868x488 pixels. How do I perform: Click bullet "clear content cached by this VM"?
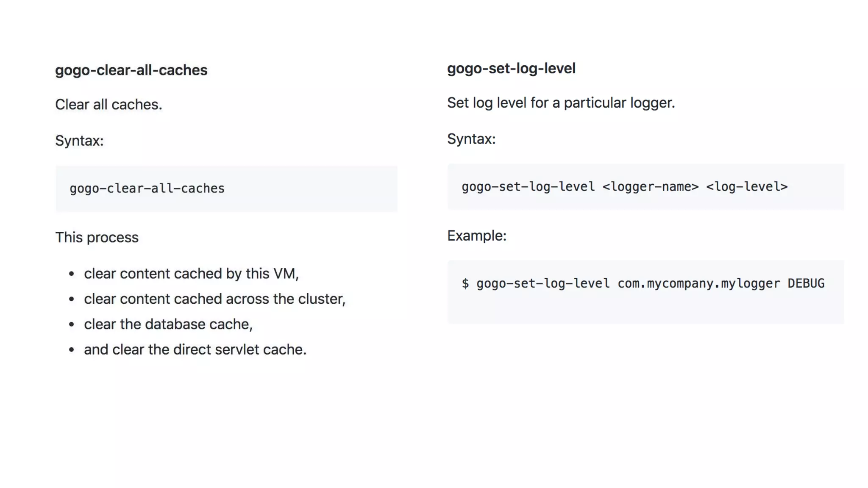click(191, 274)
